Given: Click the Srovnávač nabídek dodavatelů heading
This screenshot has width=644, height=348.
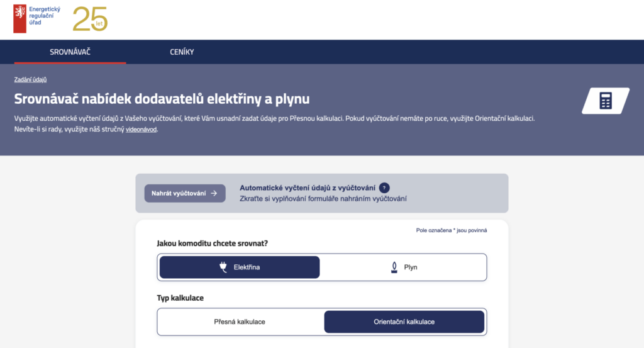Looking at the screenshot, I should pos(162,99).
